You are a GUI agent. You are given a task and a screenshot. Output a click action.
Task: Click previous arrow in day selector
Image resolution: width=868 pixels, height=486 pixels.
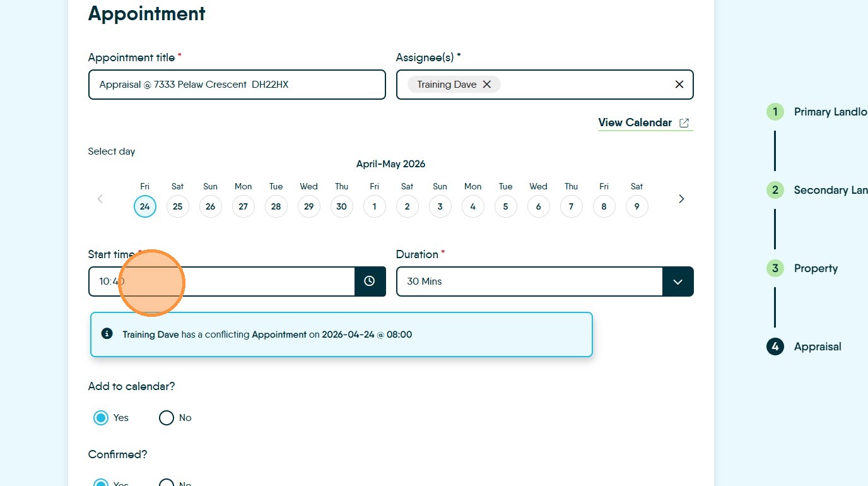click(x=100, y=199)
